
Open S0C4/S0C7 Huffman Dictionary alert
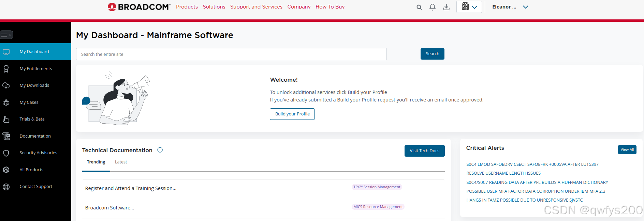pyautogui.click(x=537, y=183)
